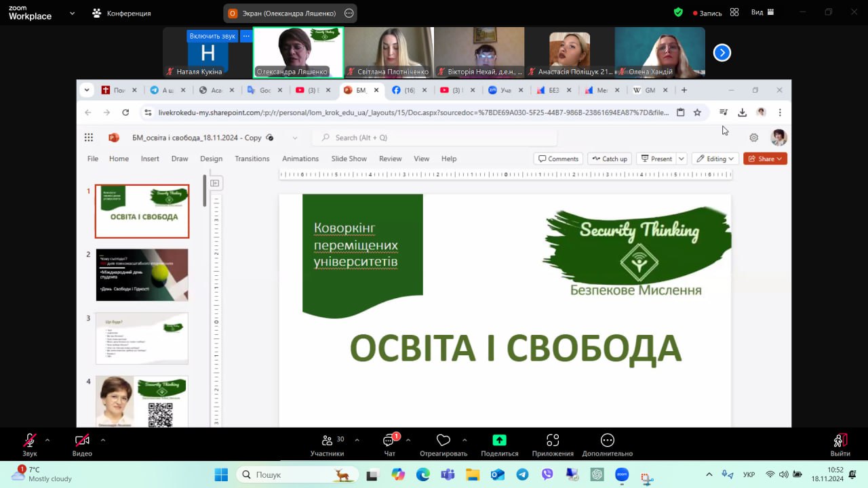Open the Zoom Chat panel

pos(389,441)
